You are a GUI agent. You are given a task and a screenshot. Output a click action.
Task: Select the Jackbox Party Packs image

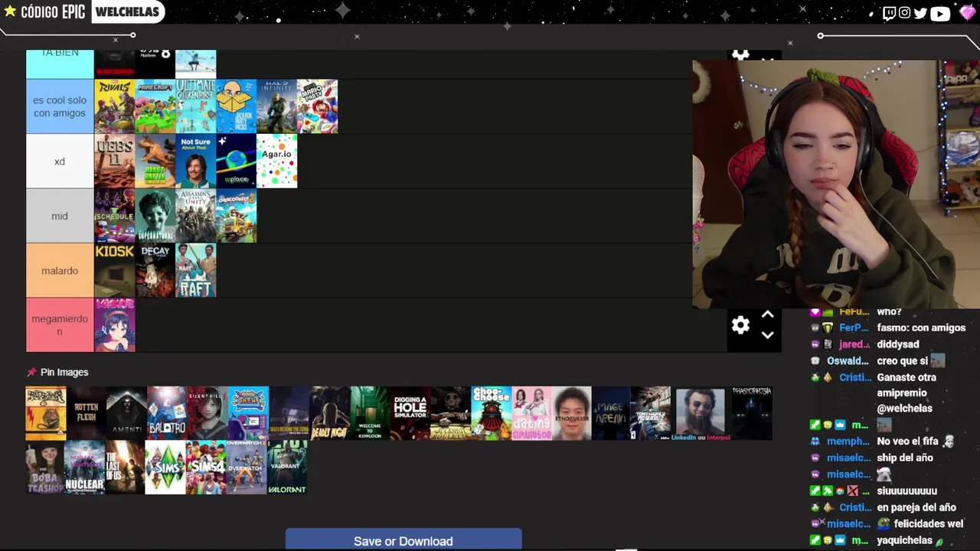[x=237, y=106]
